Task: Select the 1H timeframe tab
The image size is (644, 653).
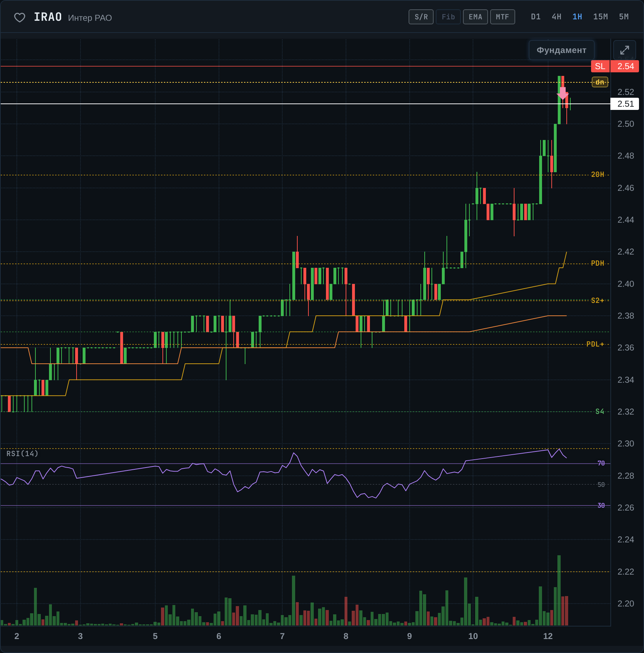Action: (x=577, y=17)
